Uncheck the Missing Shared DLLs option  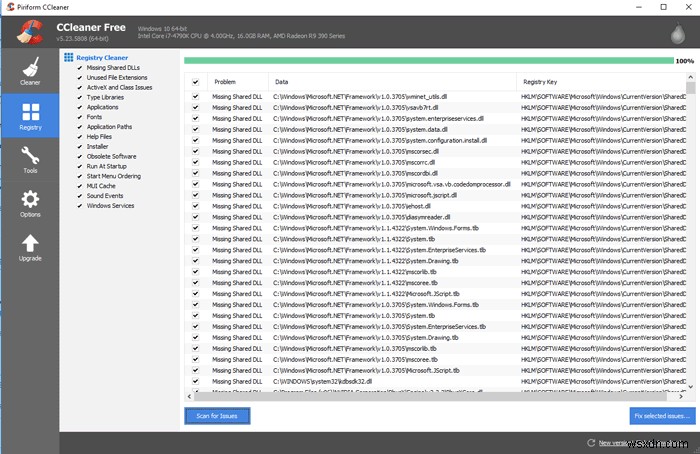pyautogui.click(x=81, y=68)
